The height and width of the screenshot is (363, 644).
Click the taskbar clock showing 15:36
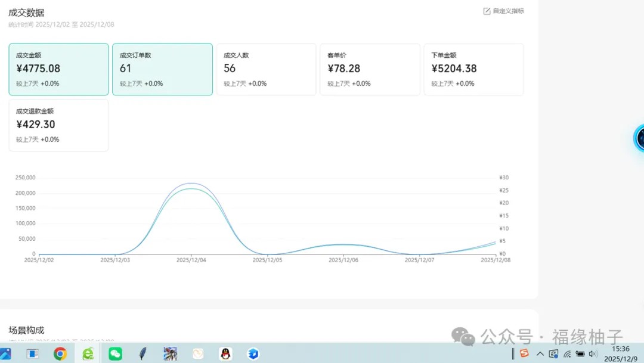pyautogui.click(x=621, y=349)
